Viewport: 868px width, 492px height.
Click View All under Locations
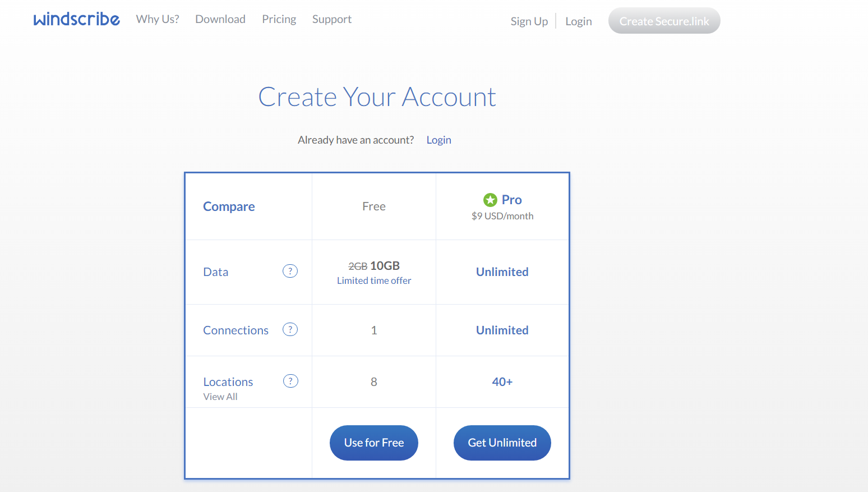coord(220,397)
